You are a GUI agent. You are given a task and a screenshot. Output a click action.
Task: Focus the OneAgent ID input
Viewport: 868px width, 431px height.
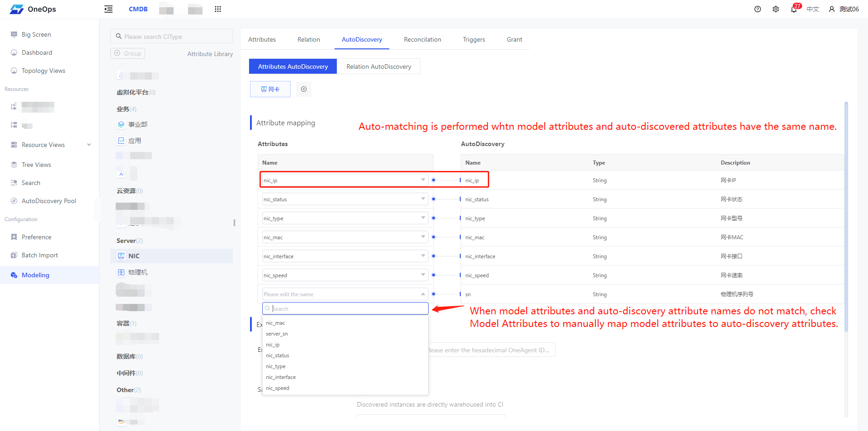(492, 350)
